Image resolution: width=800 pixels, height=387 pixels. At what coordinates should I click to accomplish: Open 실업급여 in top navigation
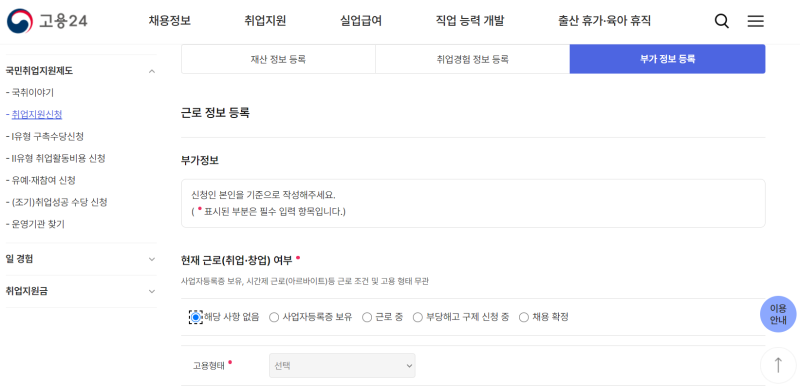pyautogui.click(x=361, y=21)
